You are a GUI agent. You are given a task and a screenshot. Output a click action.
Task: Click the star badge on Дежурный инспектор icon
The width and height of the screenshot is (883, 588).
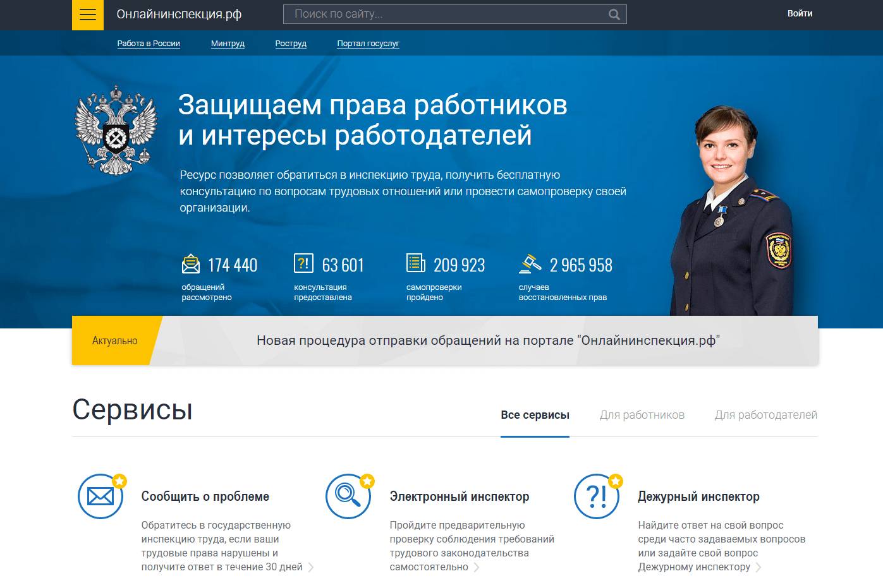click(616, 481)
